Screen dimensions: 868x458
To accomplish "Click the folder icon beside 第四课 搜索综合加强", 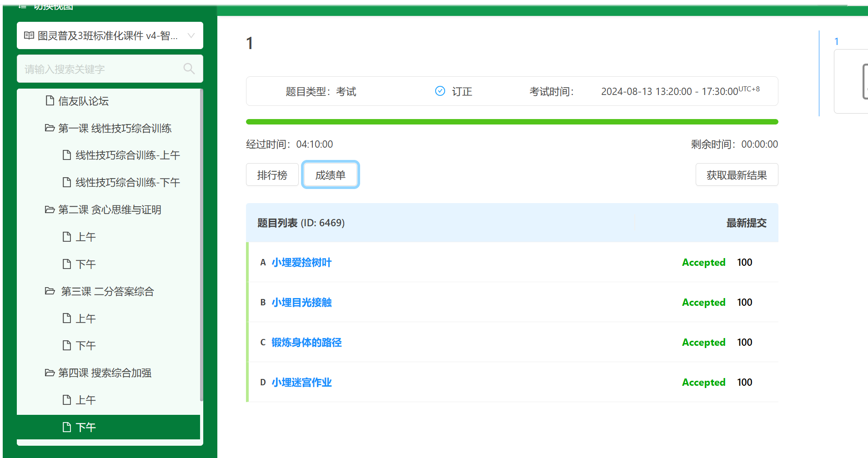I will 50,373.
